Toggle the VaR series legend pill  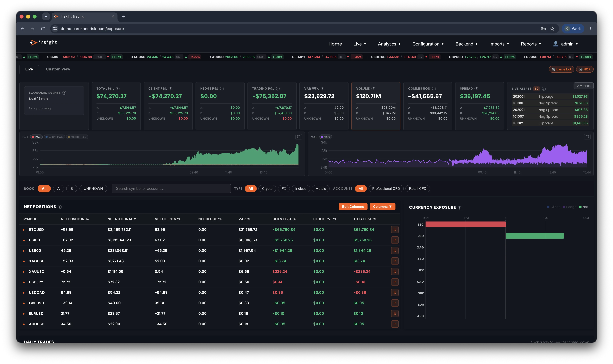(326, 137)
